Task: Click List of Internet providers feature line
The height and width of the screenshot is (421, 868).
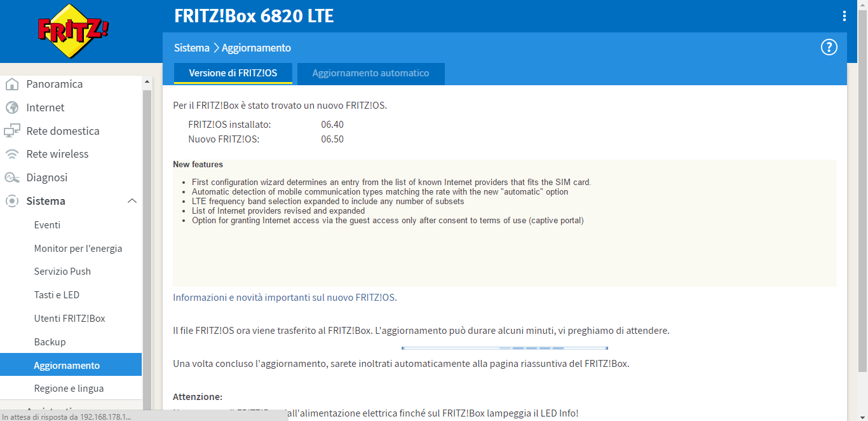Action: click(278, 211)
